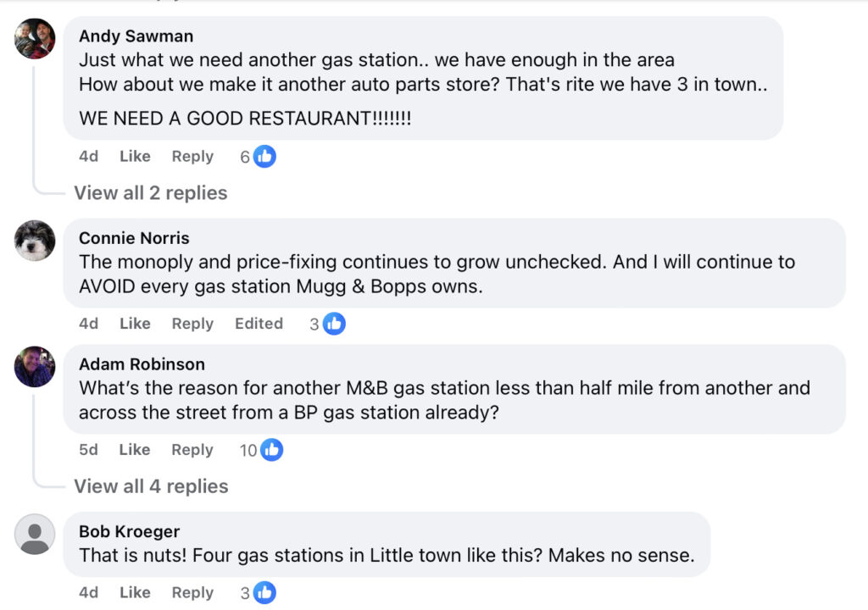Click the thumbs-up icon on Connie Norris's comment
868x610 pixels.
coord(334,323)
